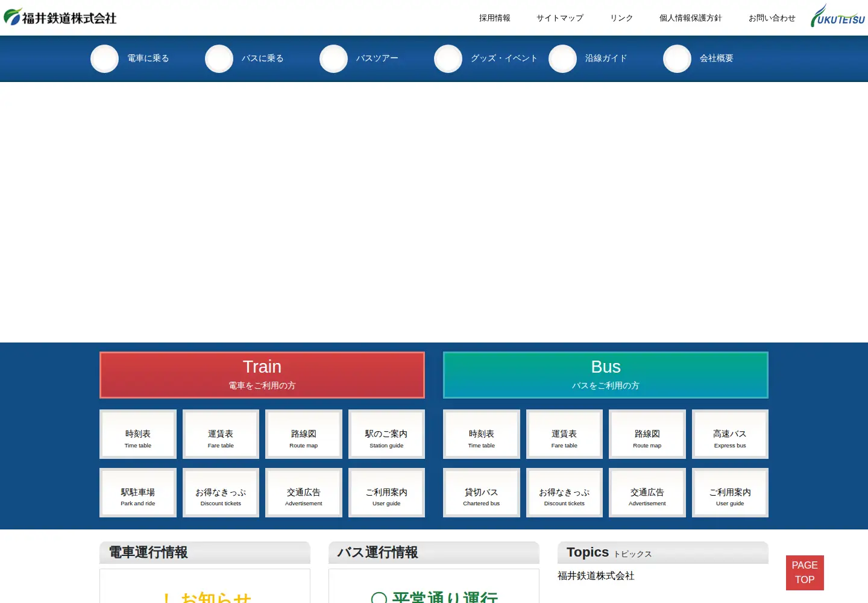Click 福井鉄道株式会社 text under Topics
This screenshot has width=868, height=603.
coord(596,576)
